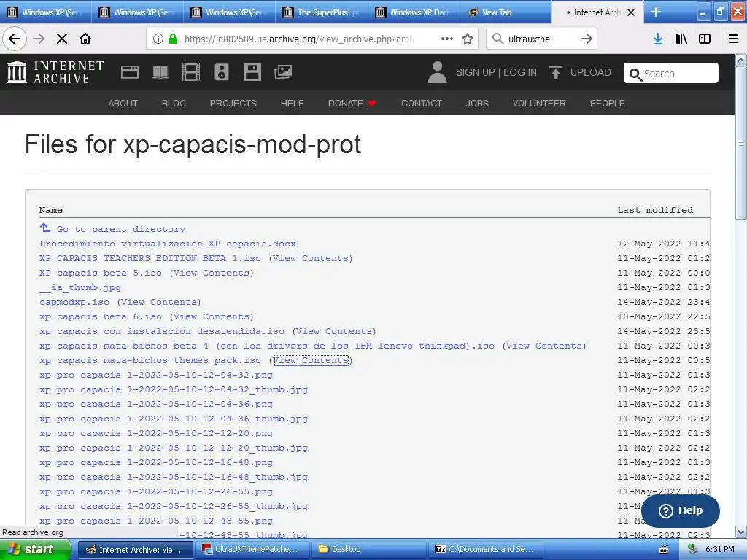Open XP CAPACIS TEACHERS EDITION BETA 1.iso
Screen dimensions: 747x560
coord(150,258)
